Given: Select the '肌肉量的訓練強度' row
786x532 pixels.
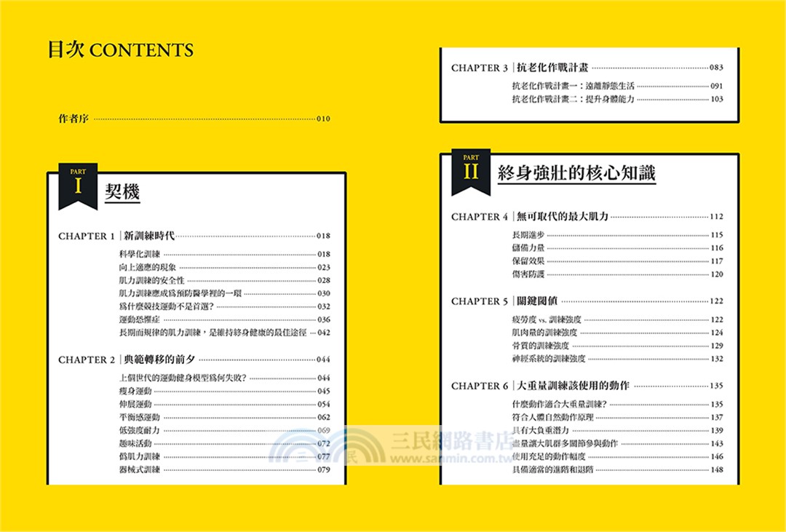Looking at the screenshot, I should pyautogui.click(x=618, y=333).
